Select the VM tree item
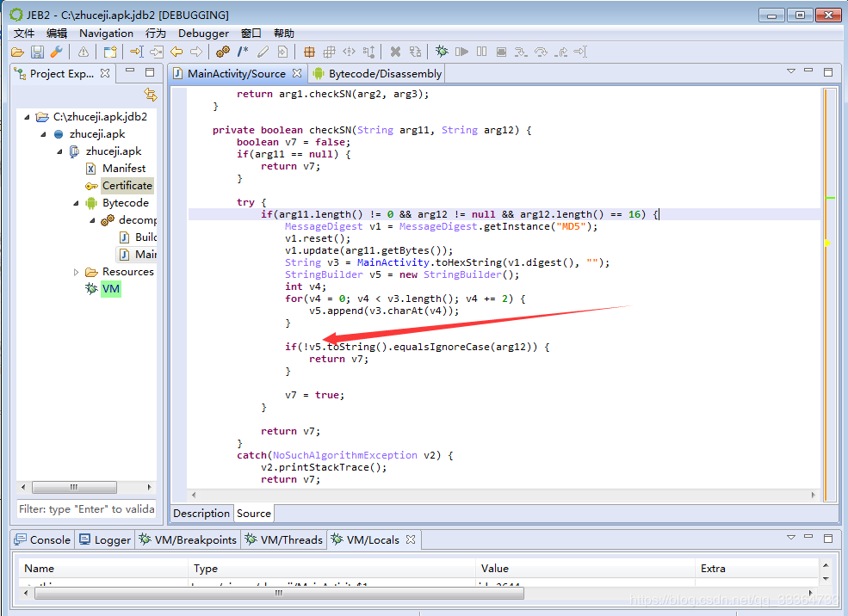Image resolution: width=848 pixels, height=616 pixels. click(111, 289)
